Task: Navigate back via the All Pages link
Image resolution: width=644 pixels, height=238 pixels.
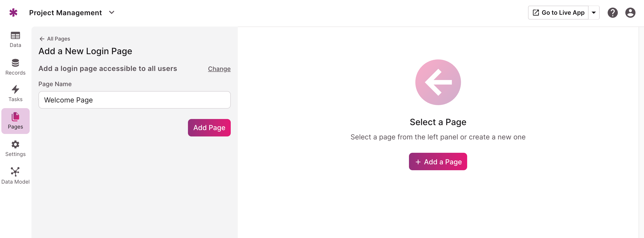Action: point(58,39)
